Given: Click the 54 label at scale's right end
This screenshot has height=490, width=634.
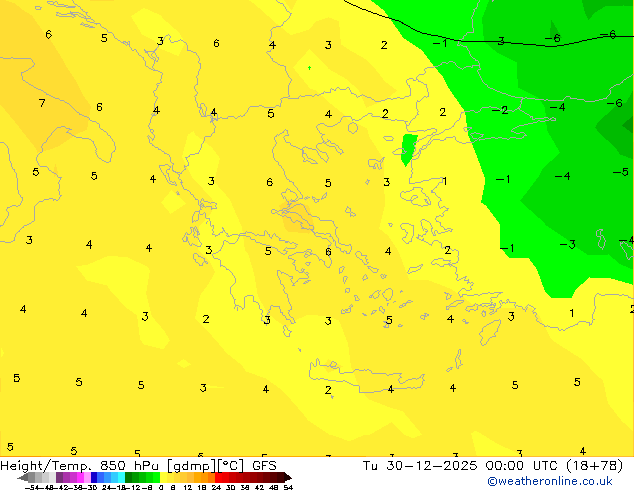Looking at the screenshot, I should point(288,487).
